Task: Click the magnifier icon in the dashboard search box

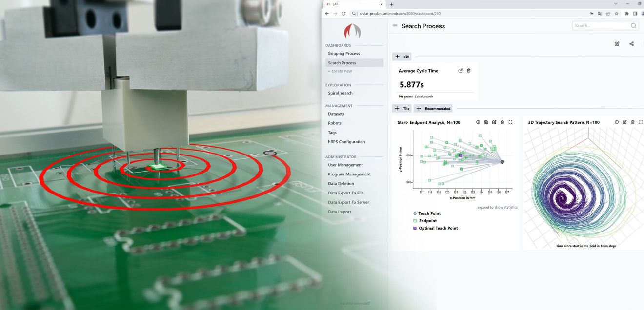Action: pyautogui.click(x=633, y=26)
